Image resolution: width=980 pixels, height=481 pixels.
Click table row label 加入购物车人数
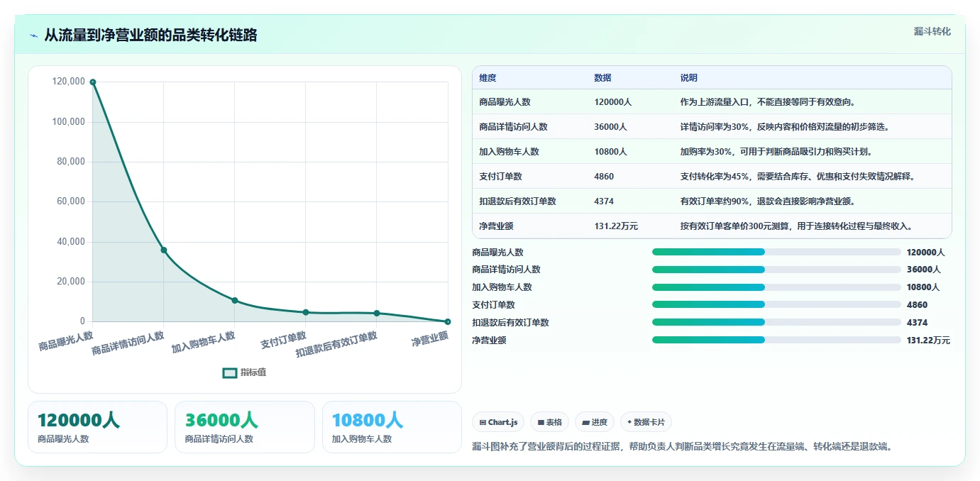point(509,152)
